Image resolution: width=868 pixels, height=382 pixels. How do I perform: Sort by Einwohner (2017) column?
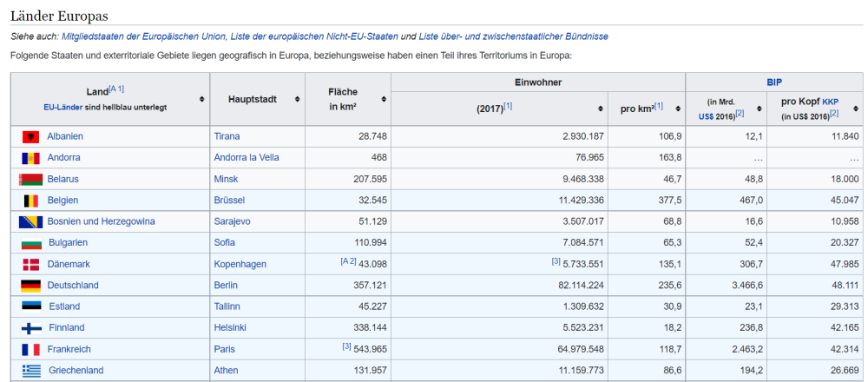click(601, 109)
